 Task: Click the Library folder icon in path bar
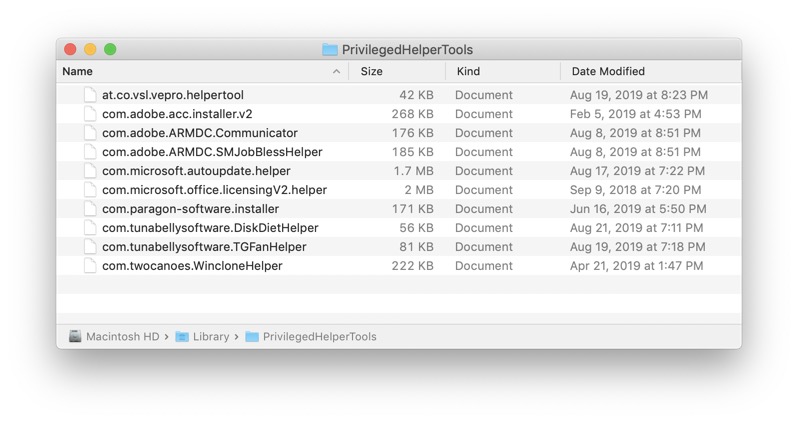coord(182,336)
